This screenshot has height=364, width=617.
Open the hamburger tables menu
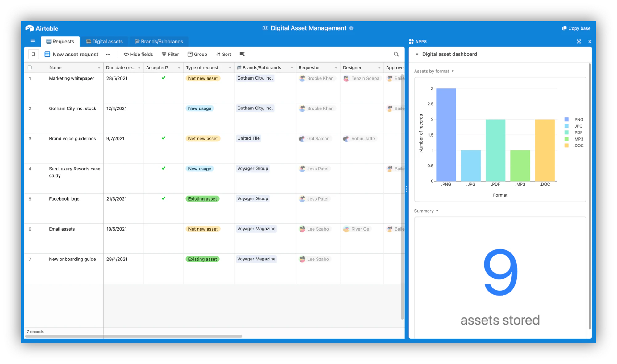pyautogui.click(x=32, y=41)
